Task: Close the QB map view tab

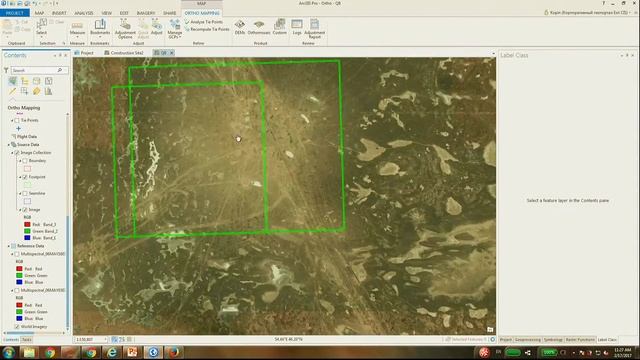Action: coord(172,53)
